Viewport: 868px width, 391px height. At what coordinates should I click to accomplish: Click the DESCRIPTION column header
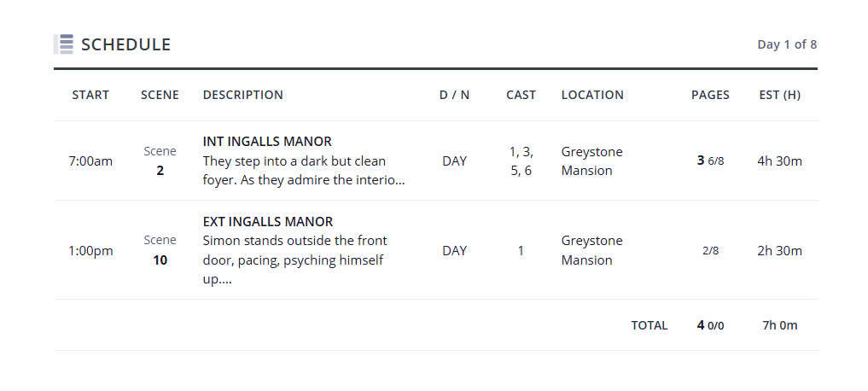click(x=242, y=95)
